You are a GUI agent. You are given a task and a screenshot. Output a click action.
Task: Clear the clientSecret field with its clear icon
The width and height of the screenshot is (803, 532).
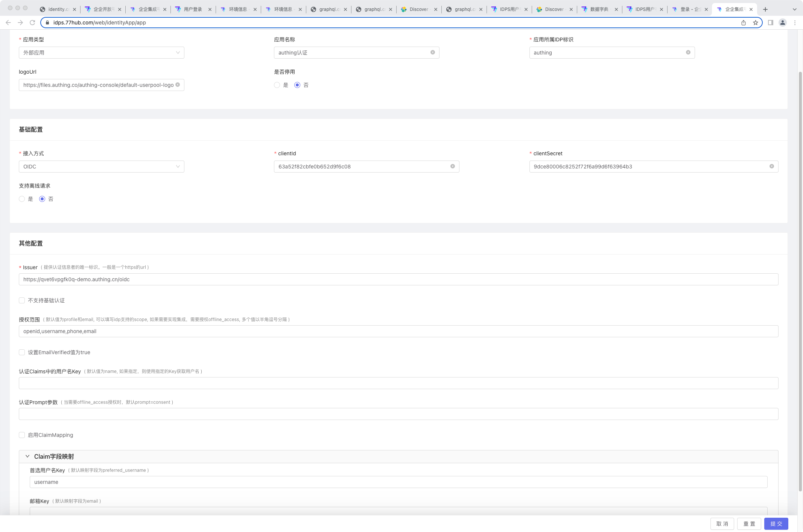coord(772,166)
